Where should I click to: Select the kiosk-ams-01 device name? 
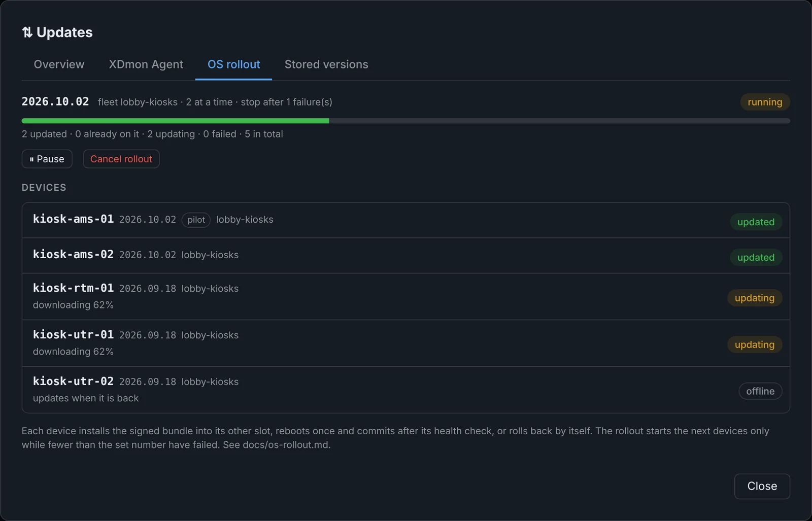[x=73, y=219]
